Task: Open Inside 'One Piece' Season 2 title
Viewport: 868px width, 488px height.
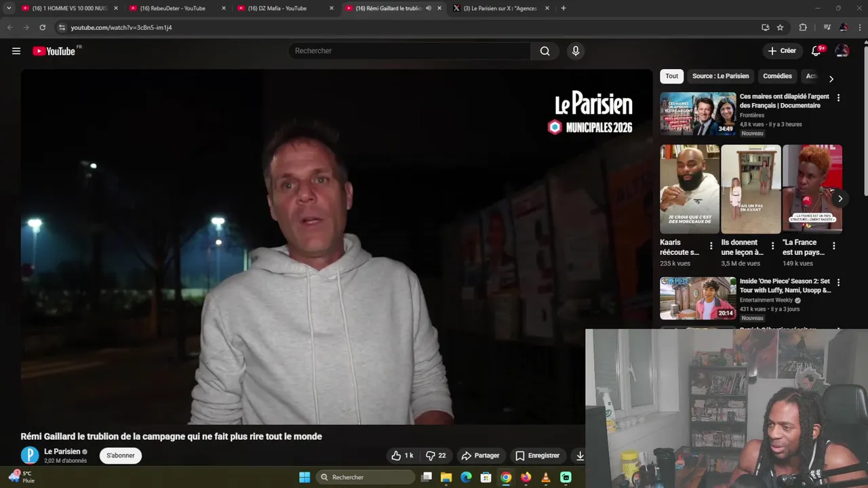Action: (x=785, y=285)
